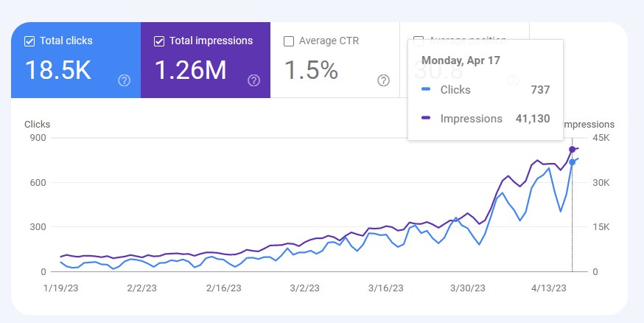Click the 2/16/23 date axis label
The height and width of the screenshot is (323, 644).
coord(223,288)
